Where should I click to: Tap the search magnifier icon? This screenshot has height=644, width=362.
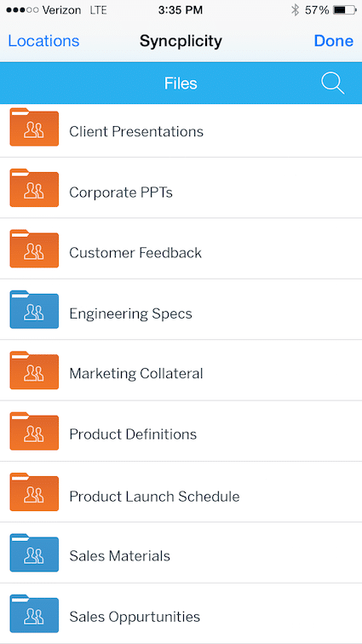[332, 83]
